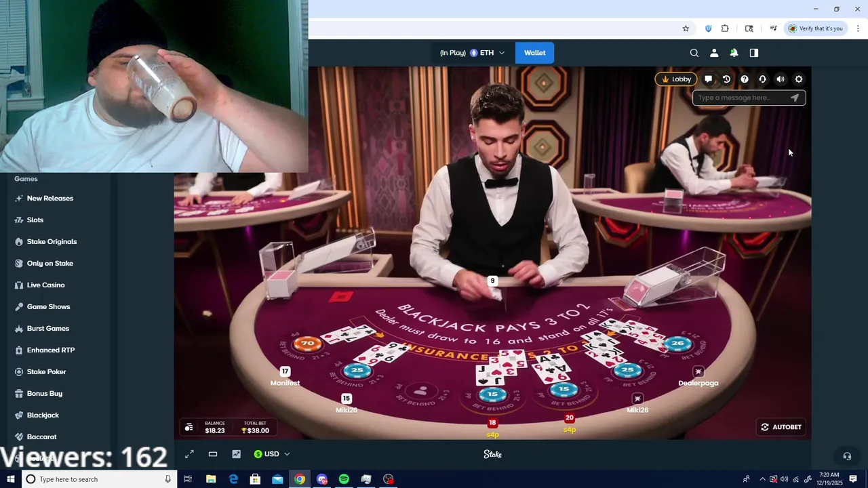This screenshot has height=488, width=868.
Task: Click the Manifest player seat label
Action: click(285, 383)
